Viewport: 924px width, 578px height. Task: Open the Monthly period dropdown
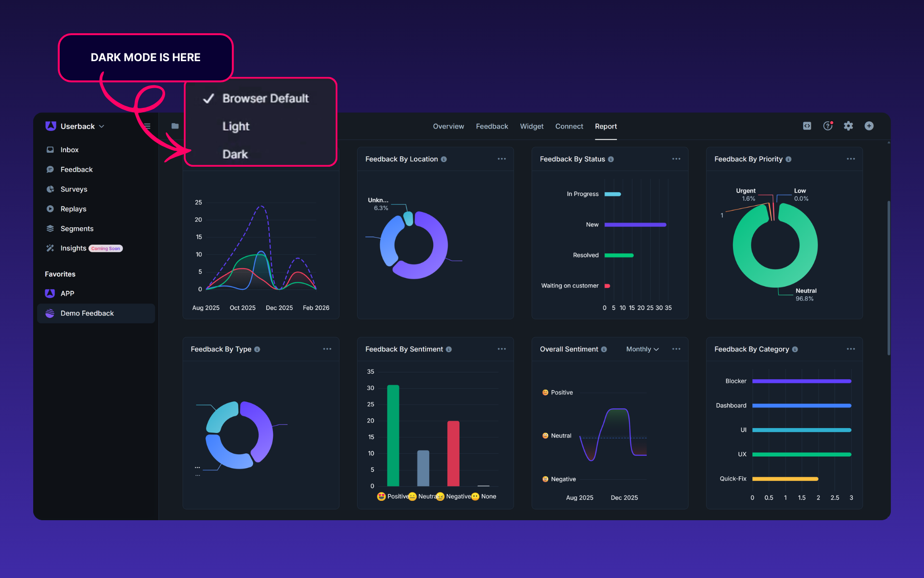point(642,349)
